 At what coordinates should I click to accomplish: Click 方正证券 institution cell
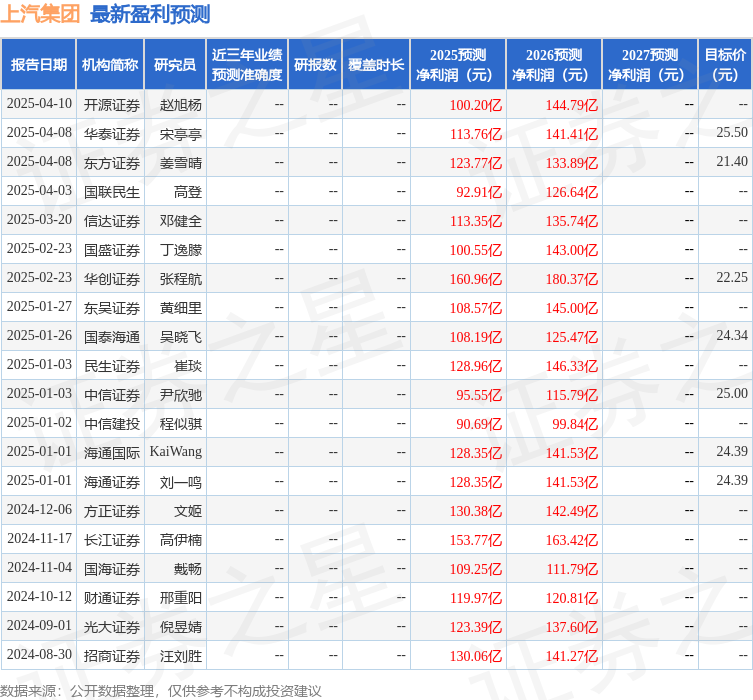pyautogui.click(x=111, y=511)
